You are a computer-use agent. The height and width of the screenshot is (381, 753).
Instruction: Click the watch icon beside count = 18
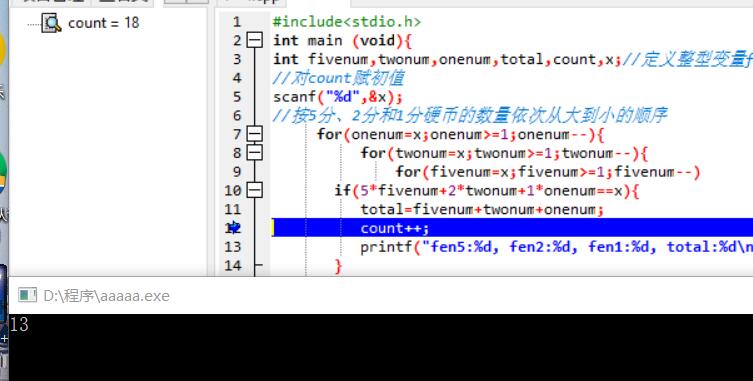pos(51,23)
